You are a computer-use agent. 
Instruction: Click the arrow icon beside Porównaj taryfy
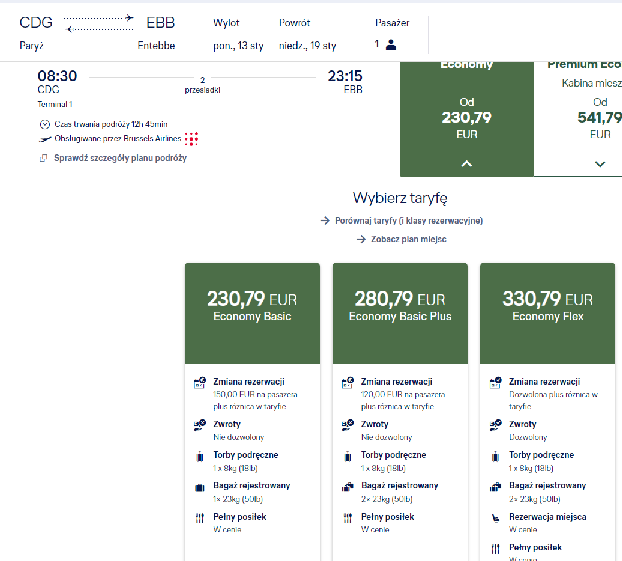coord(325,221)
